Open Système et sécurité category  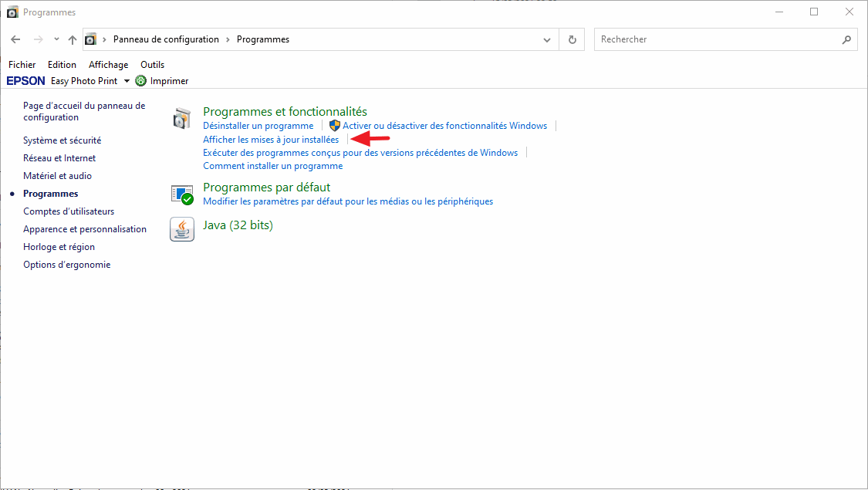click(x=62, y=140)
